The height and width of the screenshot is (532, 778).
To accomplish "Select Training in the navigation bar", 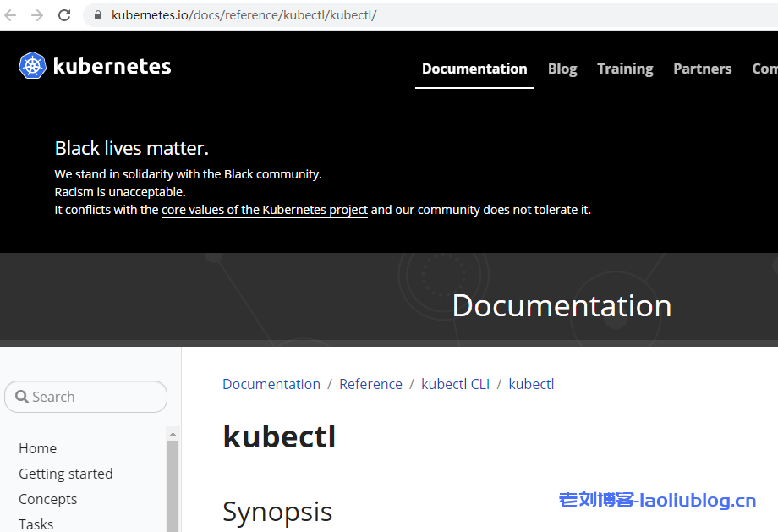I will pos(625,69).
